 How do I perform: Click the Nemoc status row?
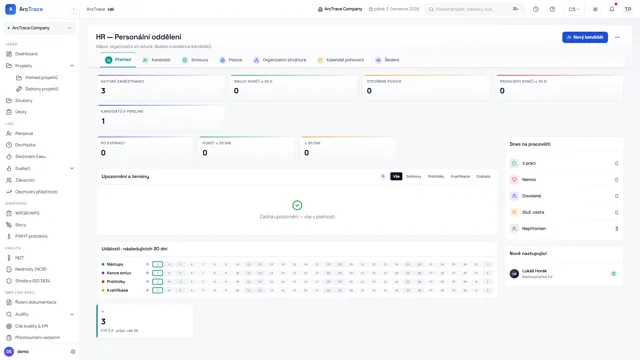point(564,180)
